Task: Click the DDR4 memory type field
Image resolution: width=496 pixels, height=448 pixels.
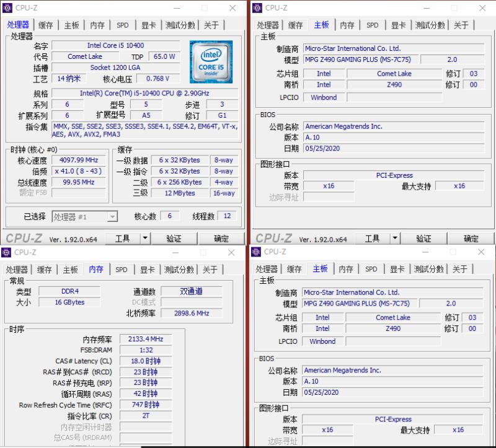Action: (x=69, y=291)
